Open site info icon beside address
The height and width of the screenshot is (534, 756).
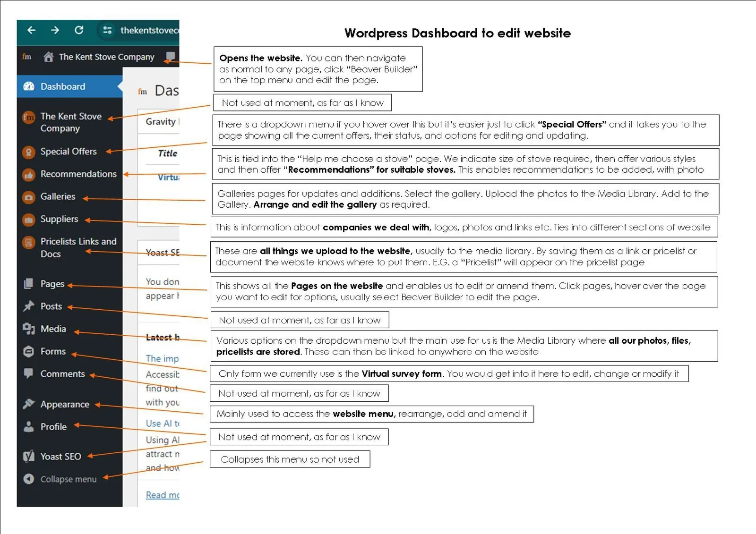(x=107, y=30)
